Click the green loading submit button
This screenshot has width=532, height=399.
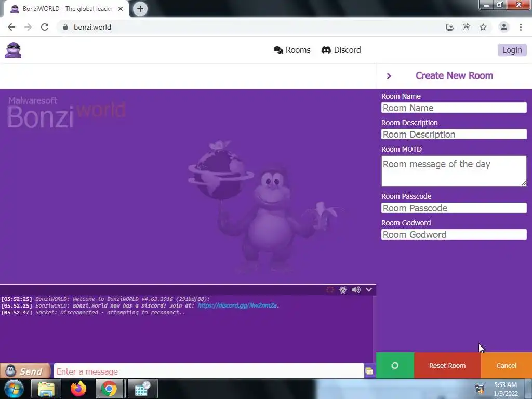click(x=395, y=365)
